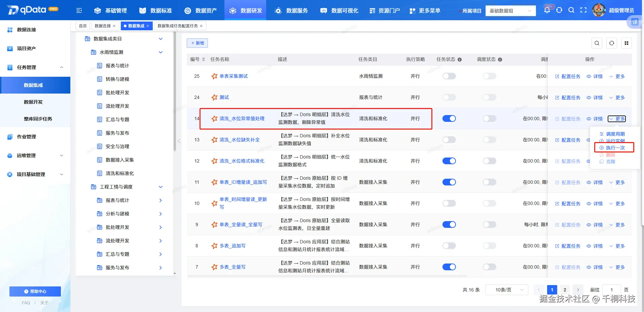Close the 数据连接 tab
644x312 pixels.
114,26
